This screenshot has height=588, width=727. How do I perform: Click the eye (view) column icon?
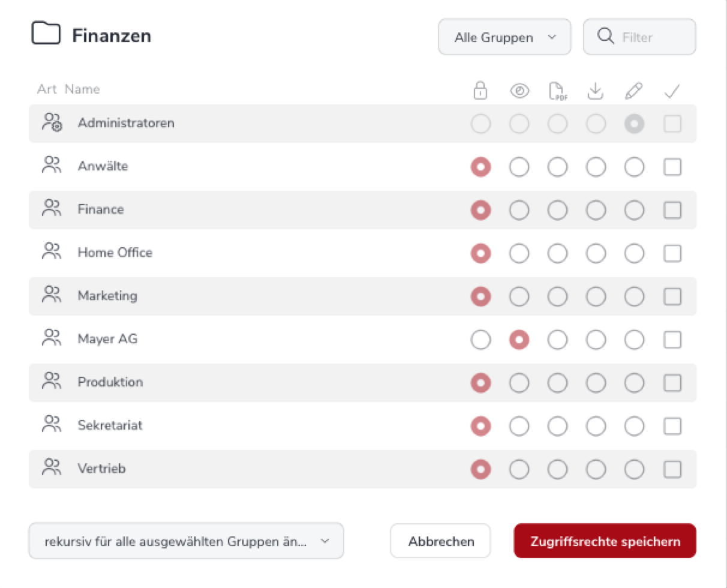click(x=519, y=91)
